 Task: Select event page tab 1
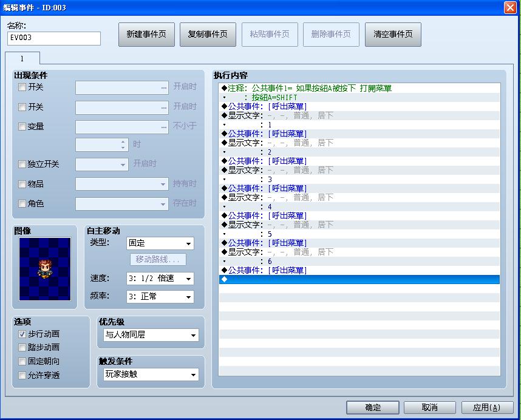pyautogui.click(x=22, y=58)
